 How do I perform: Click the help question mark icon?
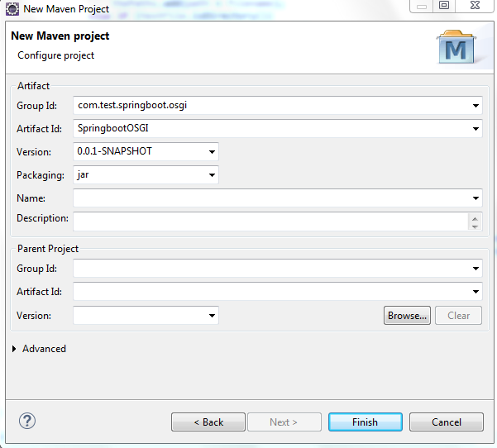click(27, 421)
